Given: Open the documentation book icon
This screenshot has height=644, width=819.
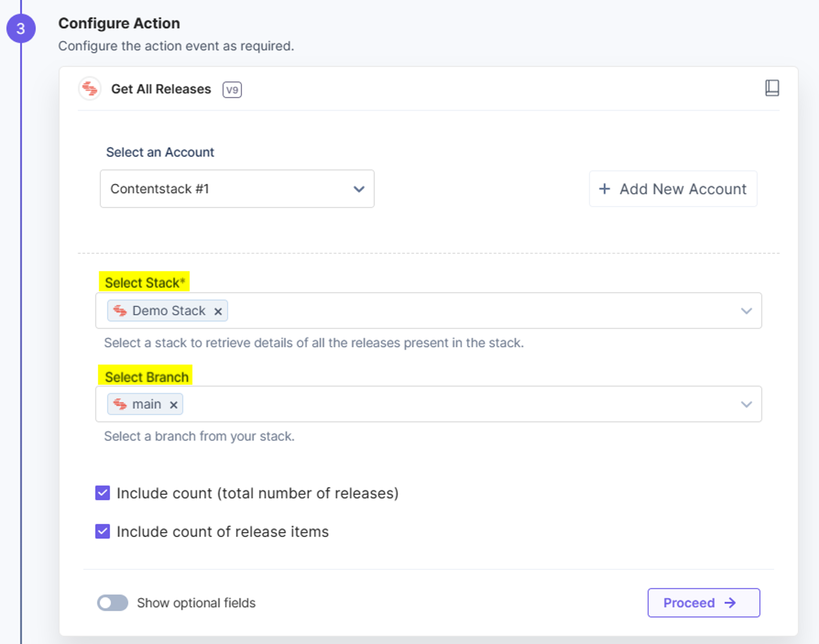Looking at the screenshot, I should 772,88.
